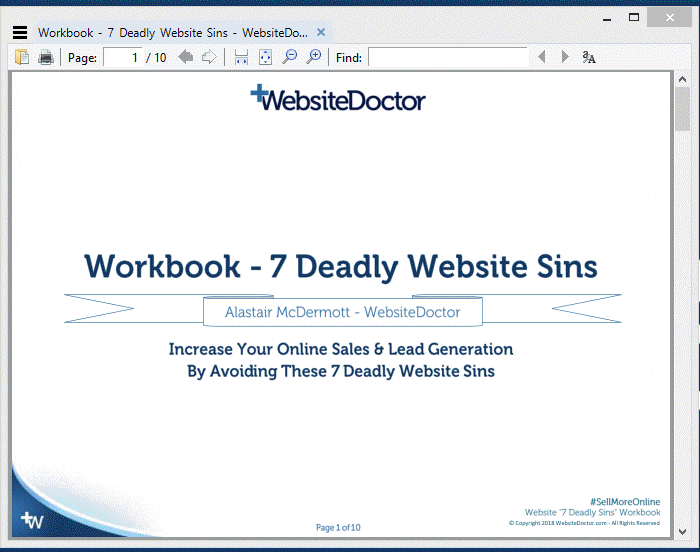Click the +W logo in page corner
700x552 pixels.
coord(32,520)
